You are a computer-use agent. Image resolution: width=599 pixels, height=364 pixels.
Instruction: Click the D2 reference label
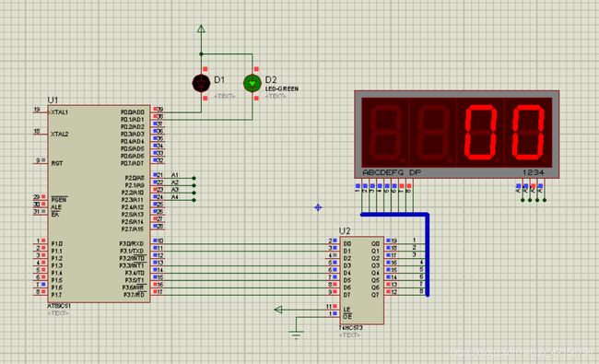[271, 80]
